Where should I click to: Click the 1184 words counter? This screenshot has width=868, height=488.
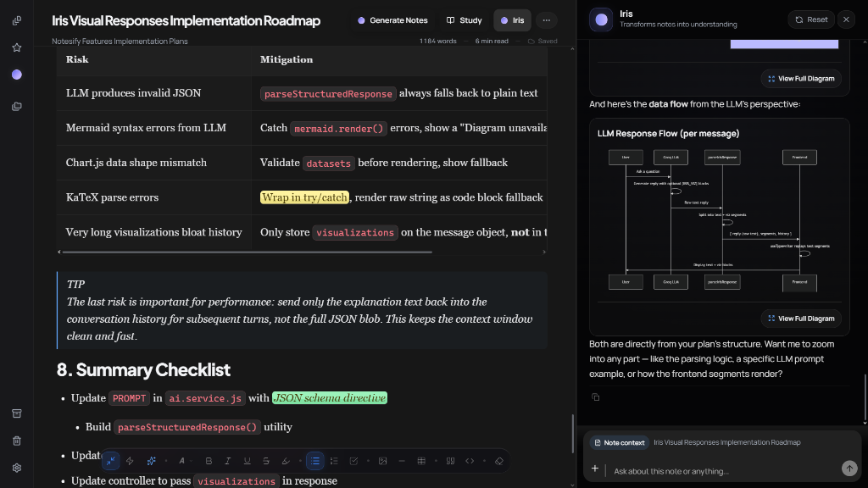(438, 42)
